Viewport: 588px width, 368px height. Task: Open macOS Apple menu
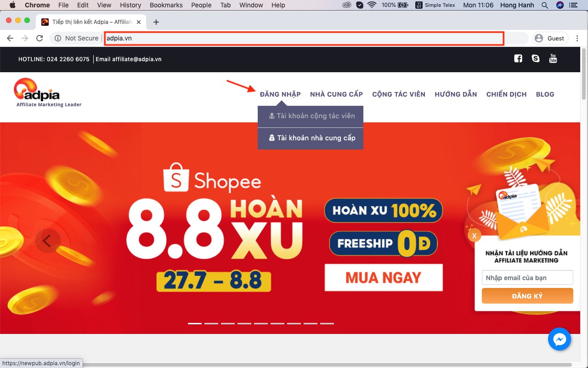[12, 5]
